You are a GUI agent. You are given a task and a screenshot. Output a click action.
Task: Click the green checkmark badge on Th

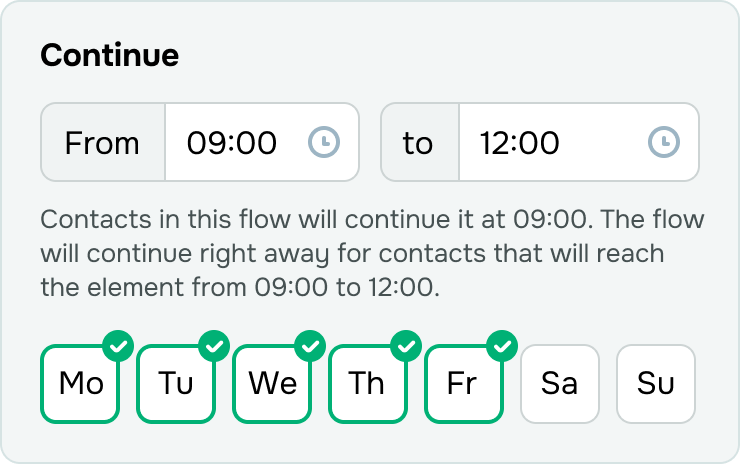pyautogui.click(x=406, y=346)
